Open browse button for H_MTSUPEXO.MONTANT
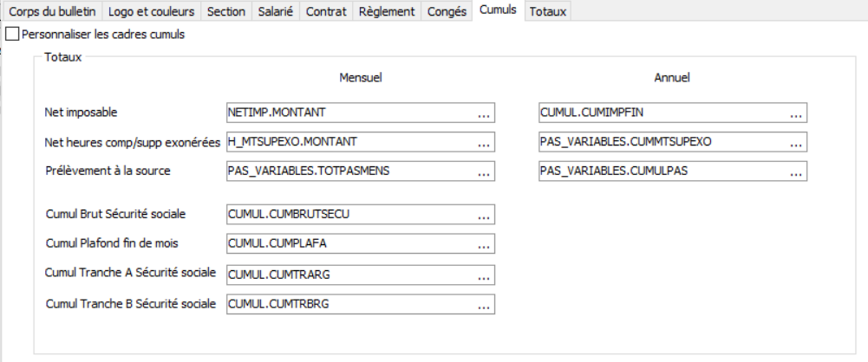Screen dimensions: 868x362 pyautogui.click(x=484, y=141)
